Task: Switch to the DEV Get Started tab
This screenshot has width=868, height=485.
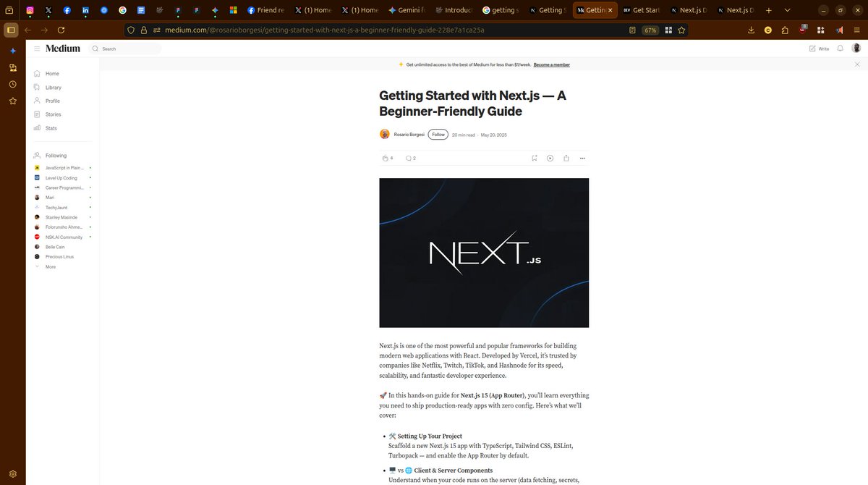Action: (642, 10)
